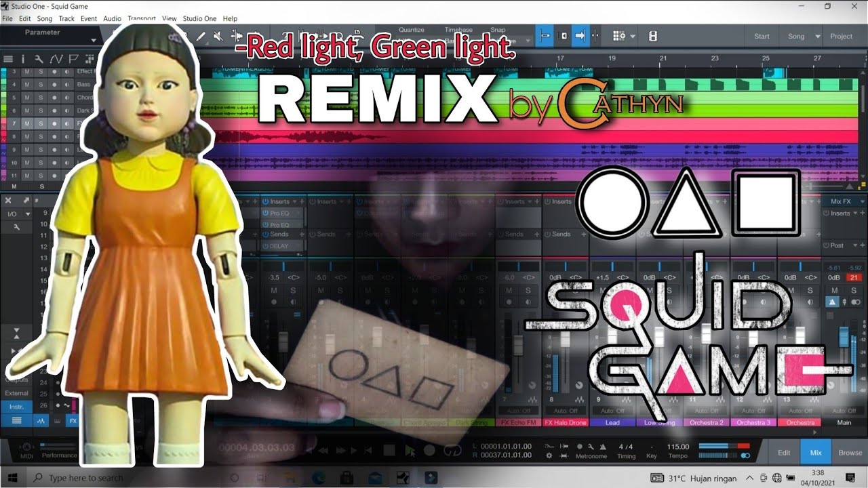Open the Event menu
Screen dimensions: 868x488
(x=89, y=18)
